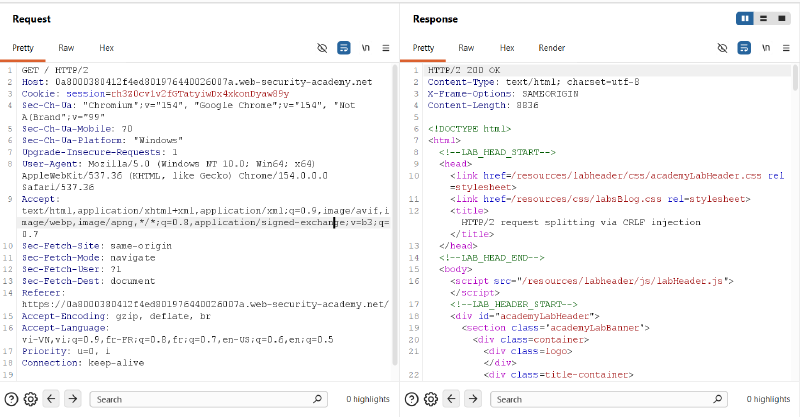Switch to side-by-side layout view
Viewport: 800px width, 417px height.
point(745,18)
